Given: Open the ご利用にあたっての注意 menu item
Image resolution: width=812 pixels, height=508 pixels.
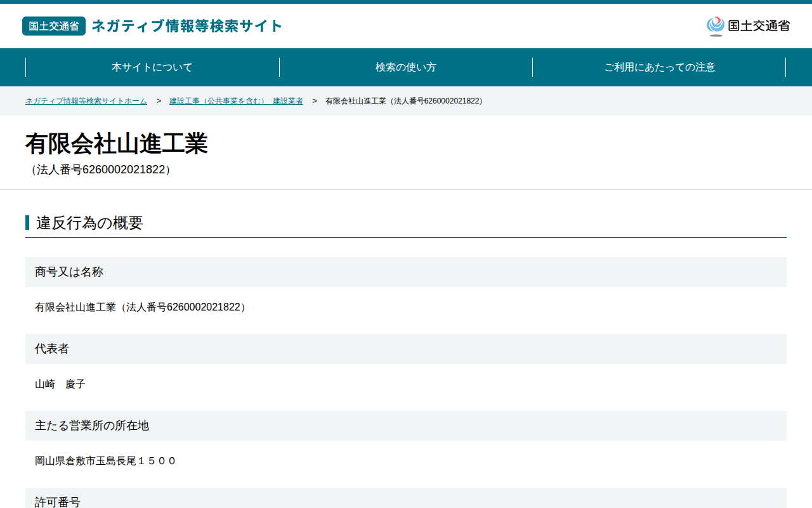Looking at the screenshot, I should click(660, 67).
